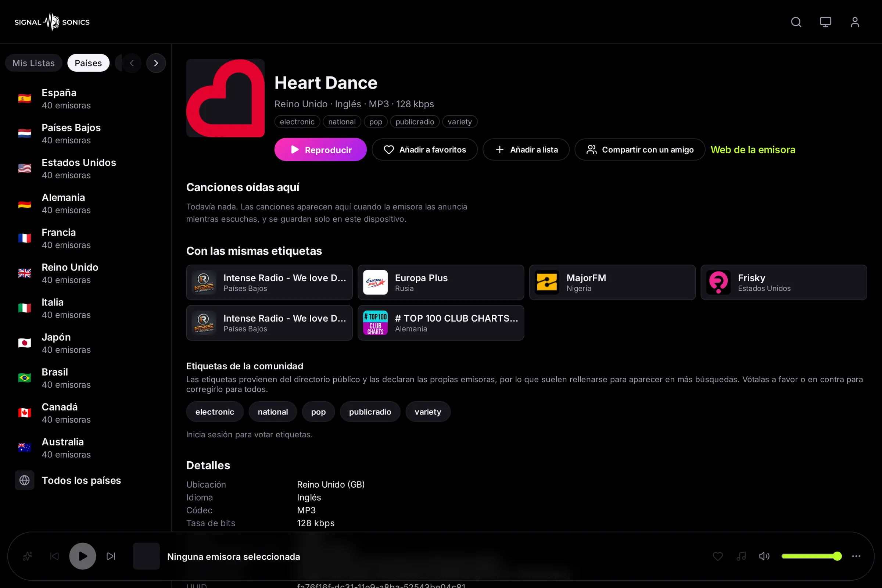Click the Brasil flag icon
The width and height of the screenshot is (882, 588).
click(24, 378)
